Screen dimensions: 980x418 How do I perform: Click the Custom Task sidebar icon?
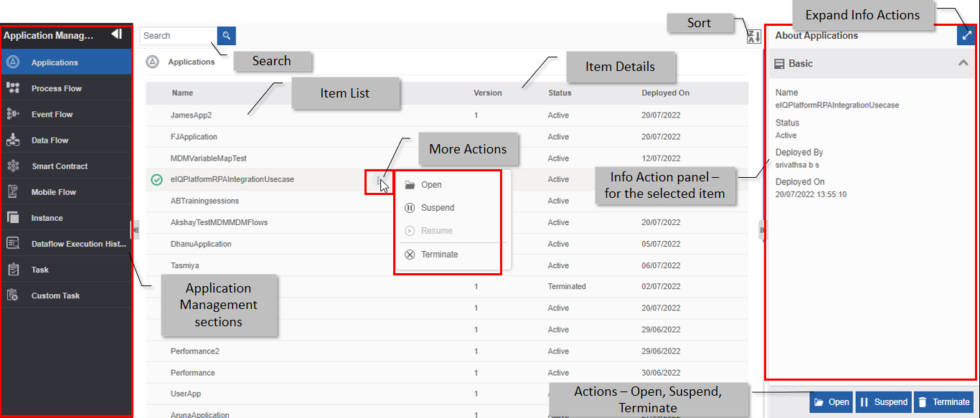pos(13,295)
